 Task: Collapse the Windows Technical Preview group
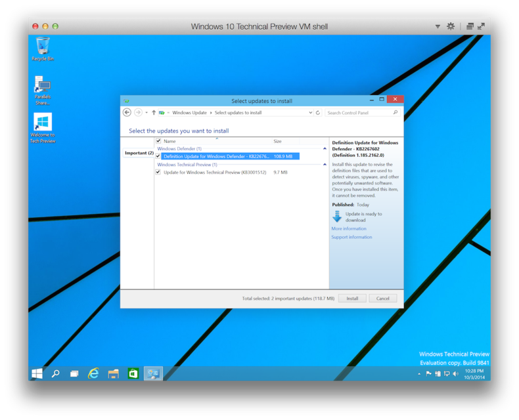[x=325, y=164]
